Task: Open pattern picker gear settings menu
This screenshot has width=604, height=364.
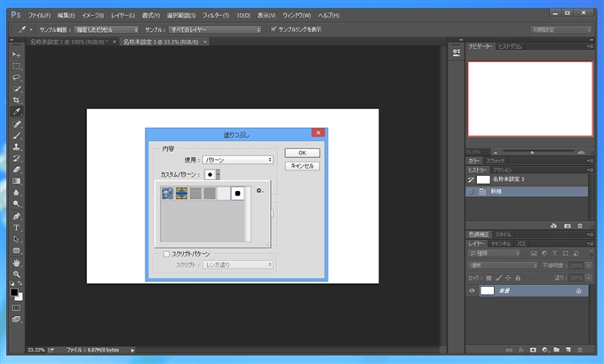Action: pyautogui.click(x=259, y=191)
